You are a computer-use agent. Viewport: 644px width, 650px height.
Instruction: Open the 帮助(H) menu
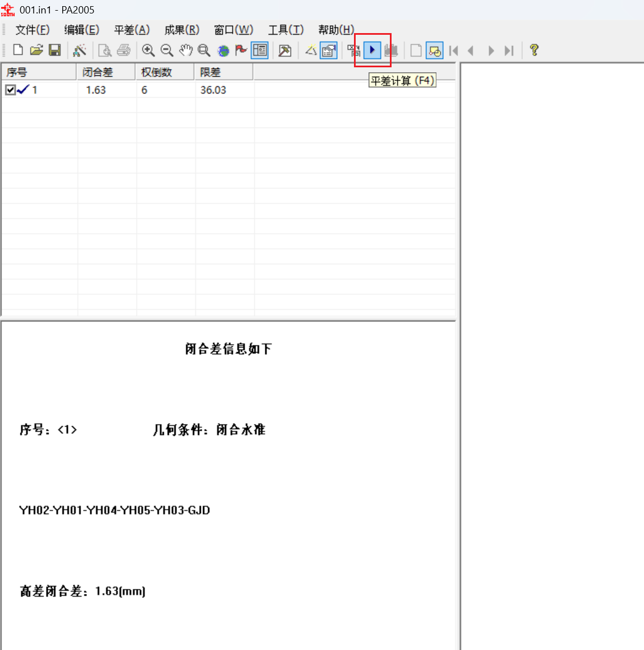pos(336,30)
